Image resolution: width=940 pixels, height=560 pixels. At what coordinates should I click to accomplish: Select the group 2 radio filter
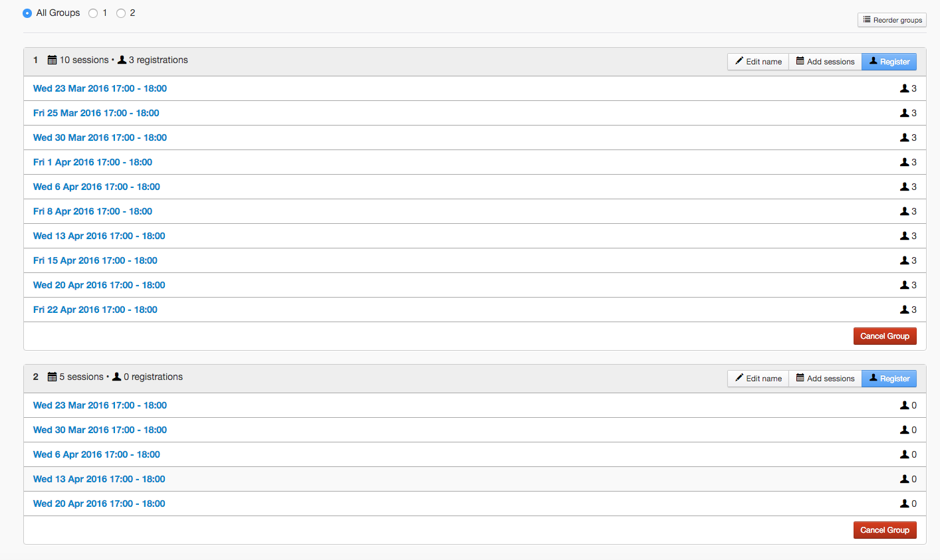point(121,13)
